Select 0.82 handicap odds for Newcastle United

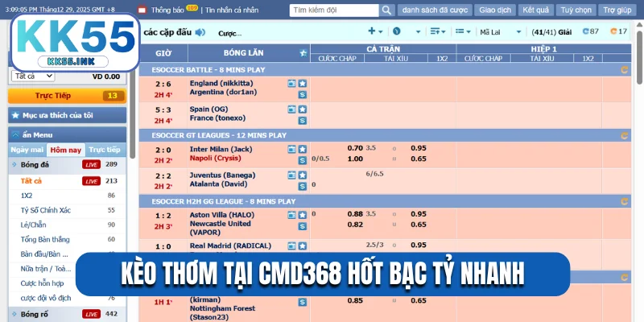(355, 225)
